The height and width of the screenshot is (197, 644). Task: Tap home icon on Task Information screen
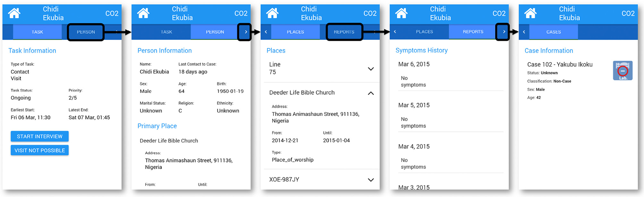(14, 13)
